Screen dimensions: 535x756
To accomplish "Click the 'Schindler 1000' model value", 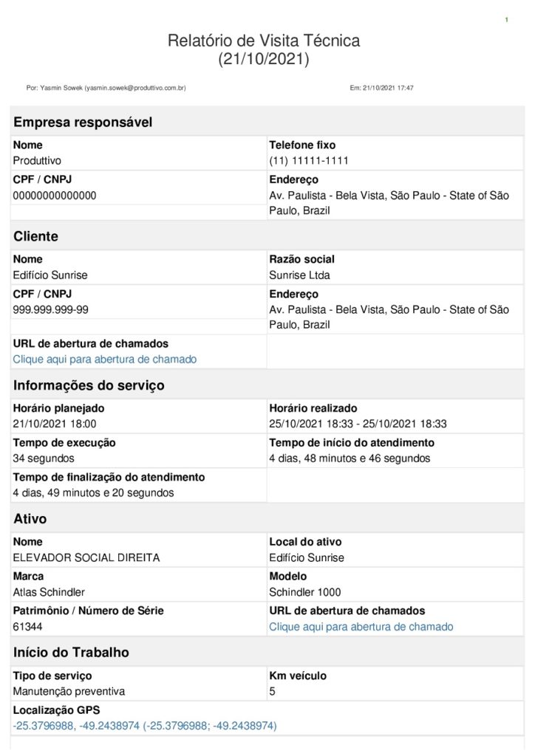I will point(304,592).
